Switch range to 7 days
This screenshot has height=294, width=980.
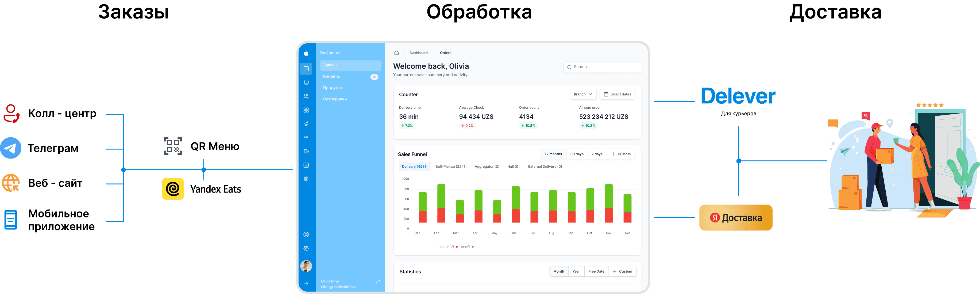click(597, 154)
